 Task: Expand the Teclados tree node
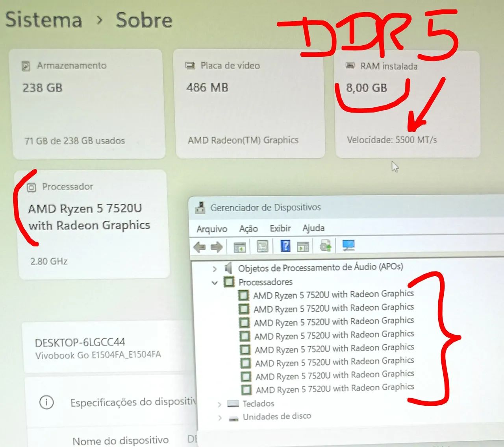coord(219,405)
